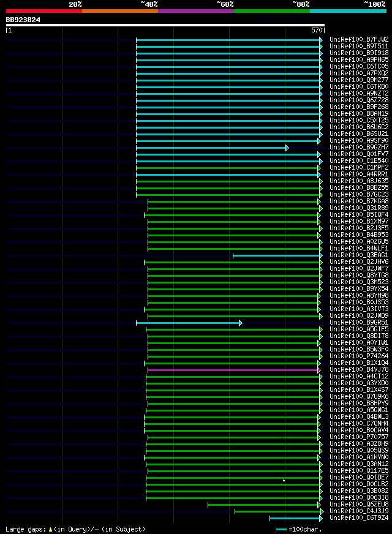Select the UniRef100_Q31R89 label
392x534 pixels.
click(x=359, y=208)
